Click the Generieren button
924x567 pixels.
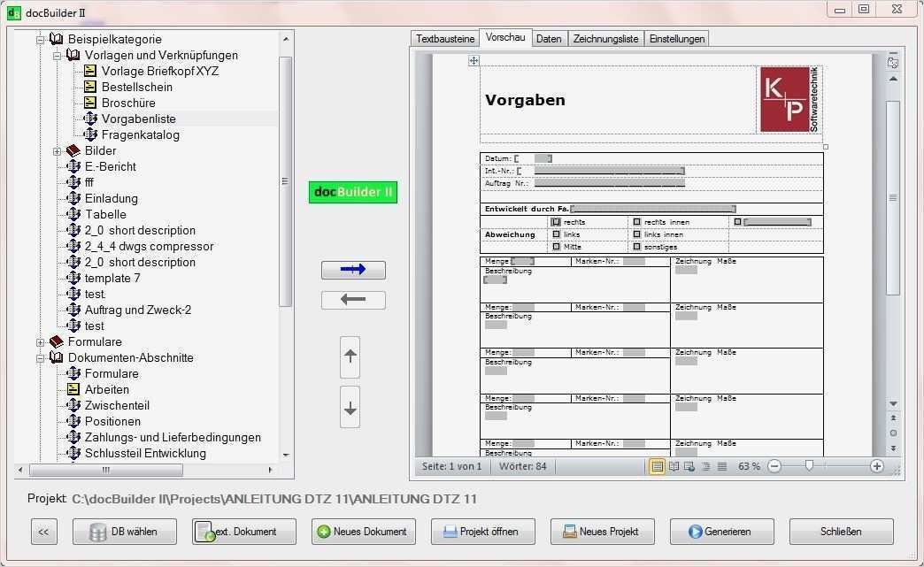pyautogui.click(x=722, y=532)
